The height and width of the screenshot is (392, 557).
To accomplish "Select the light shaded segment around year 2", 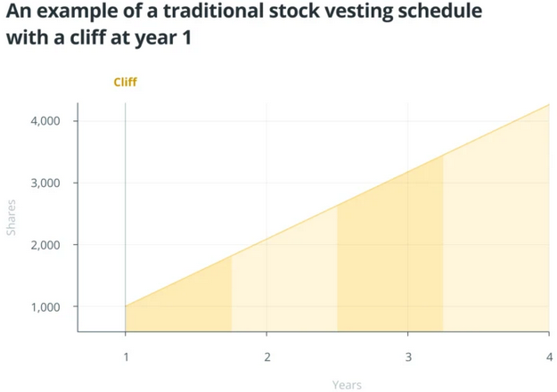I will click(285, 285).
